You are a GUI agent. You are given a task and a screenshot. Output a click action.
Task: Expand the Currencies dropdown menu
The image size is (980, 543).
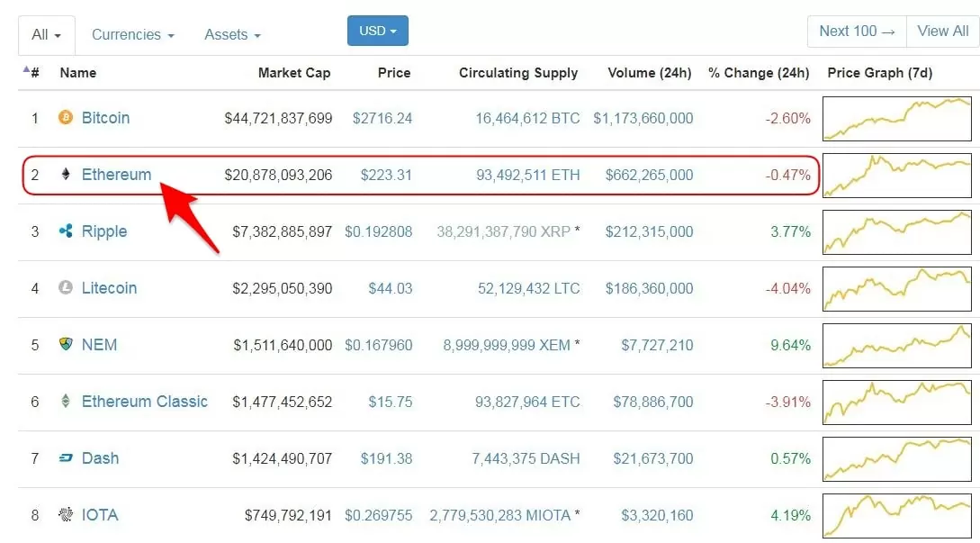pos(132,35)
